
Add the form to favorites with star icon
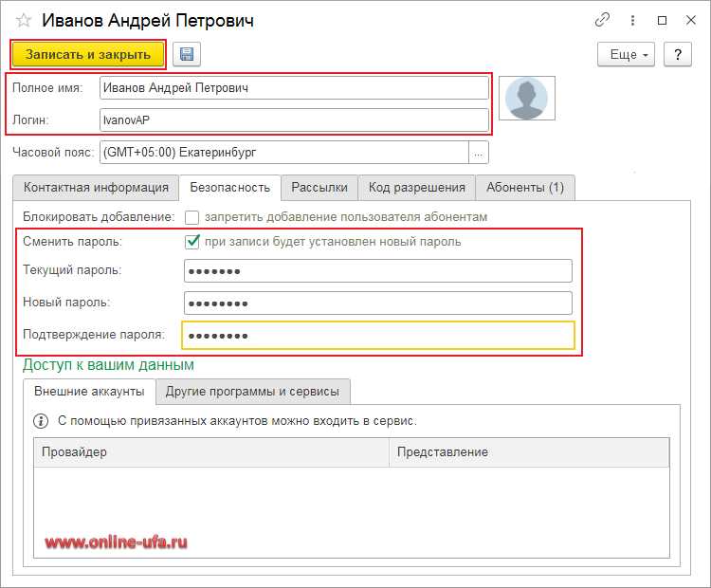click(23, 21)
